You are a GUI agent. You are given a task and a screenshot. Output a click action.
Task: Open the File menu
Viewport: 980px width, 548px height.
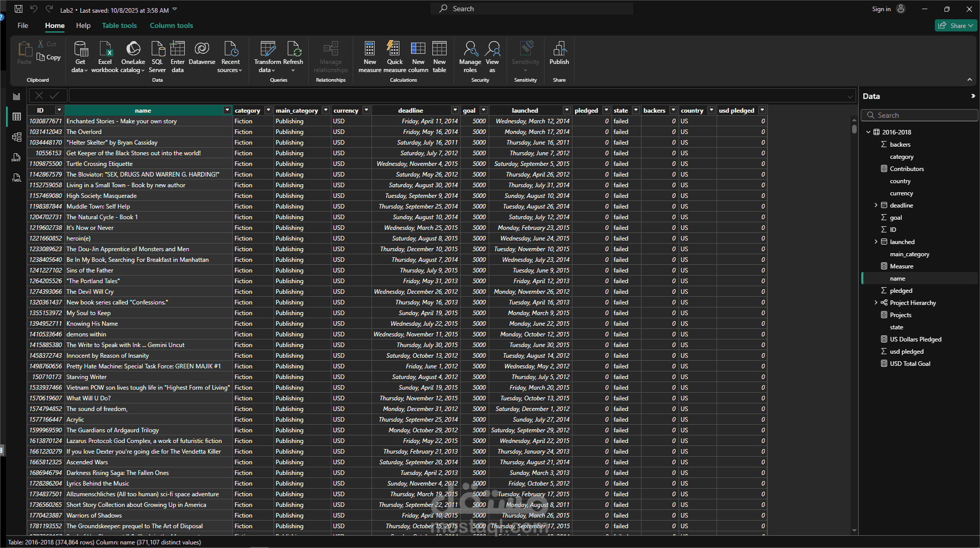(x=23, y=25)
